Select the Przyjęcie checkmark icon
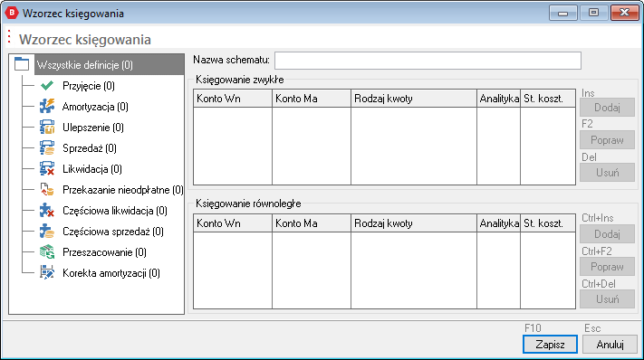This screenshot has height=360, width=644. (x=47, y=86)
